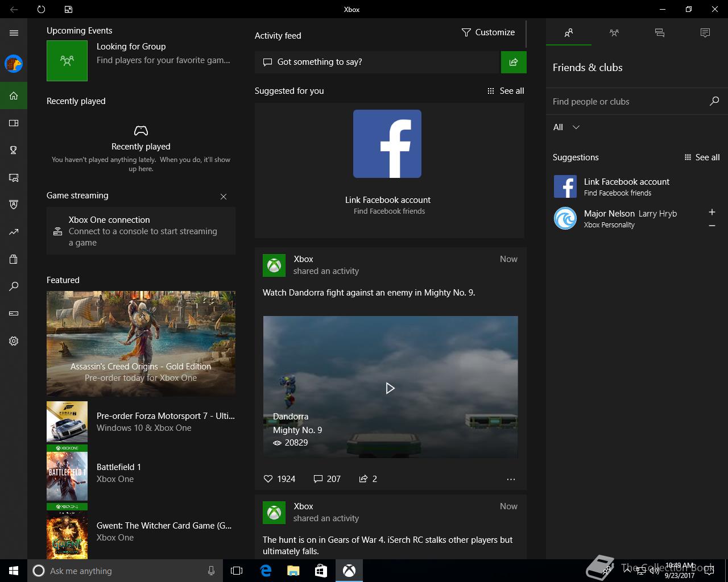Open the Clubs shield icon in the sidebar
The image size is (728, 582).
coord(14,205)
